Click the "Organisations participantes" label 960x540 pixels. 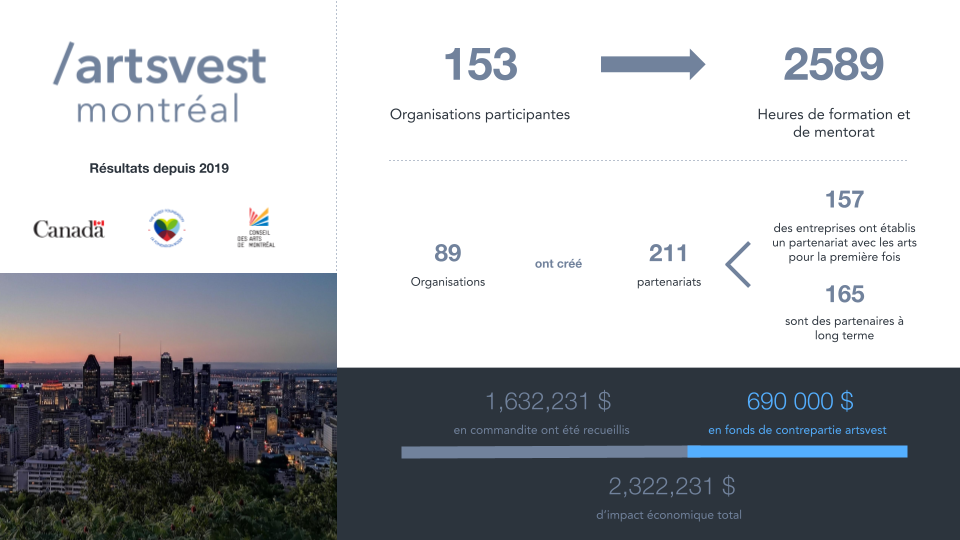480,114
